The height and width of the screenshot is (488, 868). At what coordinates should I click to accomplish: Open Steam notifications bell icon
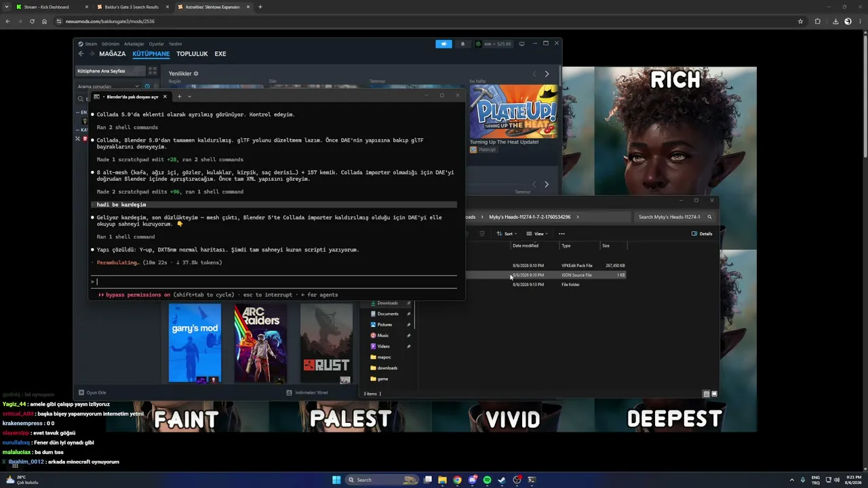463,44
